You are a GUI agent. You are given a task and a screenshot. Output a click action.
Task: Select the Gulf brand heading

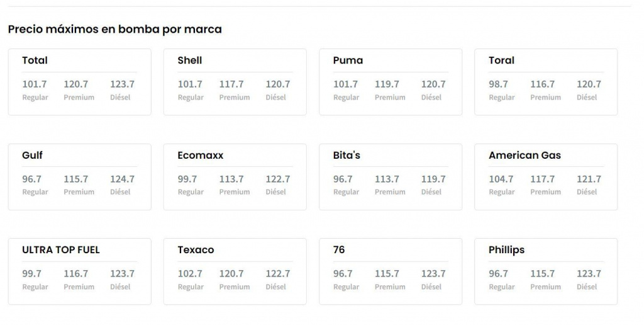tap(32, 155)
